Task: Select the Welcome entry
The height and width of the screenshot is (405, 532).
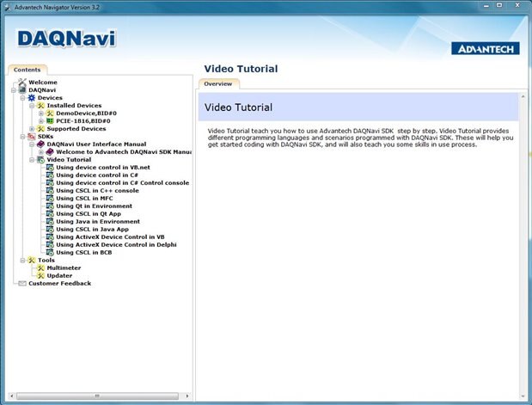Action: click(x=43, y=83)
